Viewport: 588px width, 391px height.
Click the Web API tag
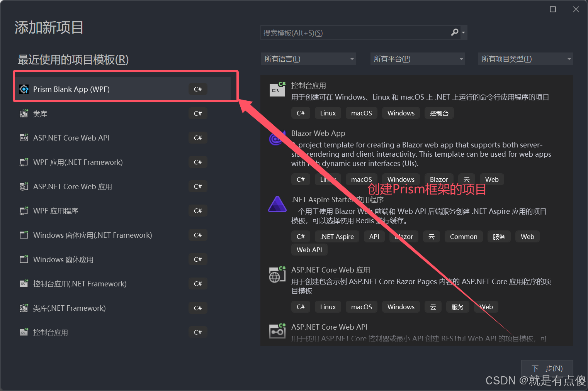pos(309,250)
